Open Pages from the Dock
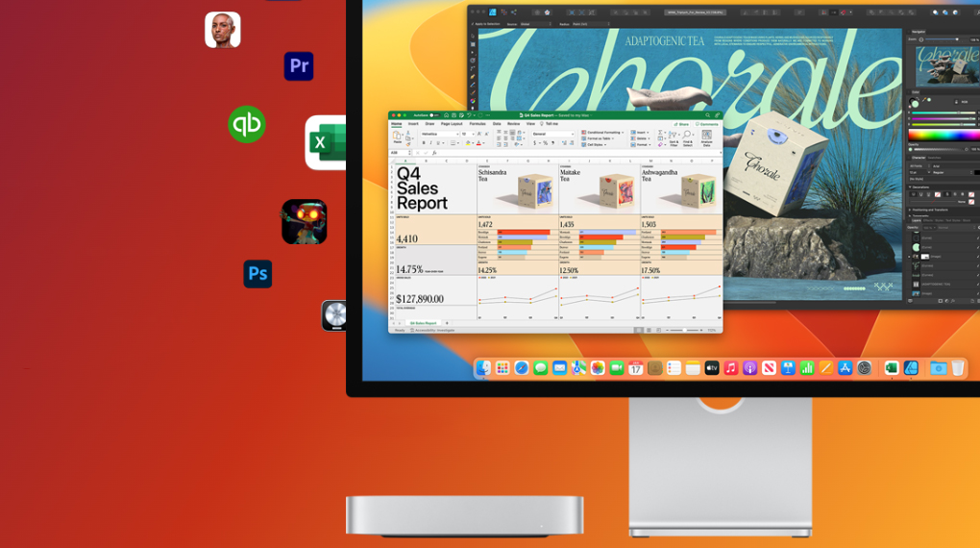 [826, 368]
